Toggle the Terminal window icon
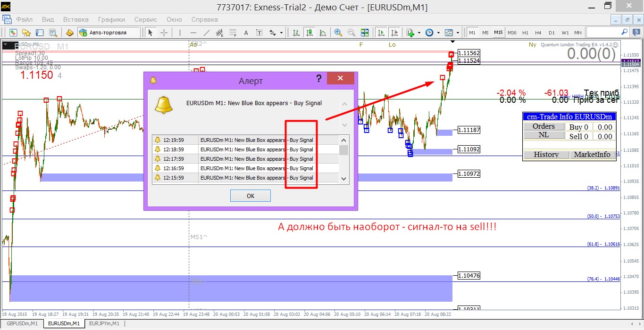Screen dimensions: 644x330 click(x=40, y=33)
